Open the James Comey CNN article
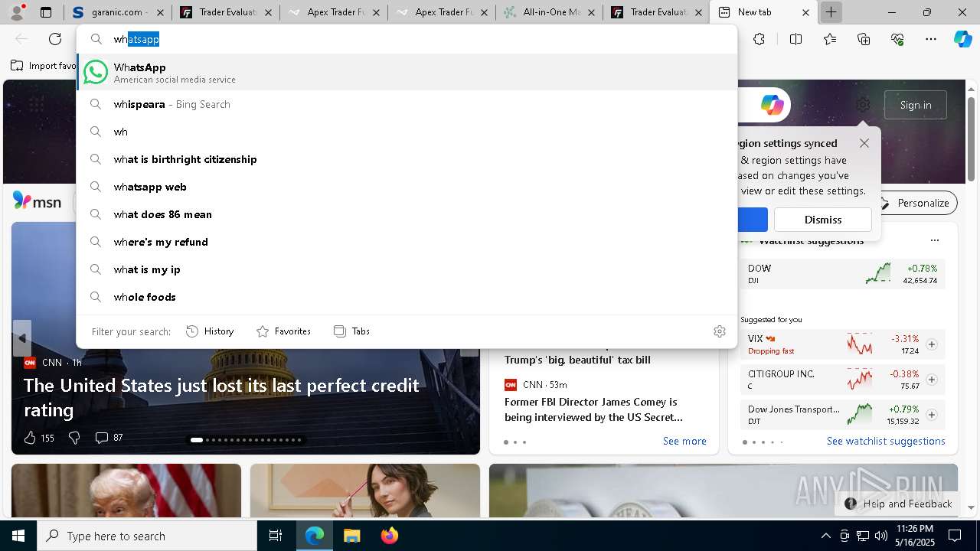This screenshot has width=980, height=551. 593,409
